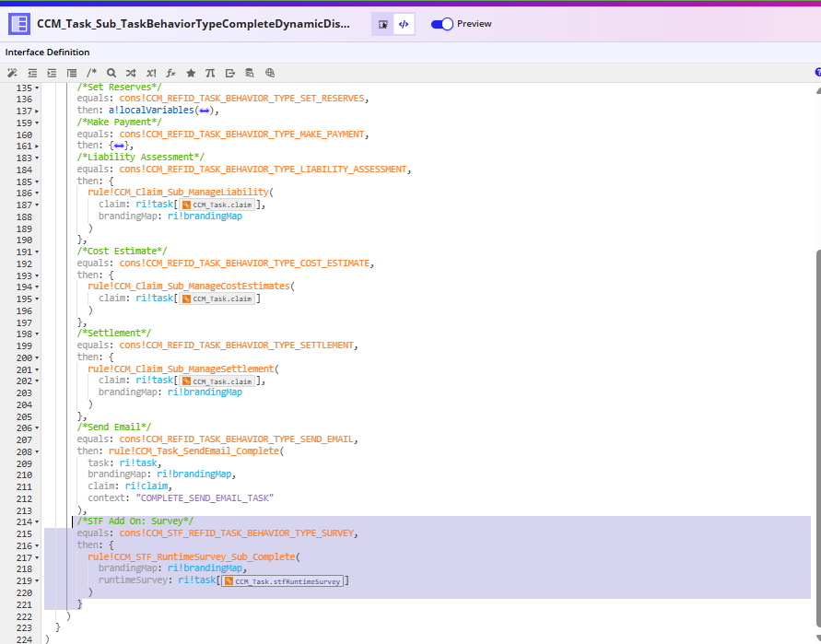
Task: Click the CCM_Task.claim chip on line 195
Action: click(x=217, y=299)
